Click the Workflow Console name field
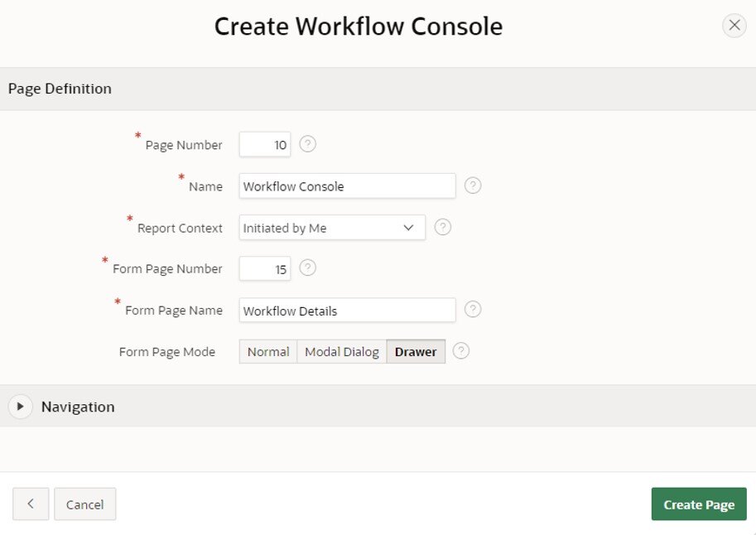 point(346,186)
